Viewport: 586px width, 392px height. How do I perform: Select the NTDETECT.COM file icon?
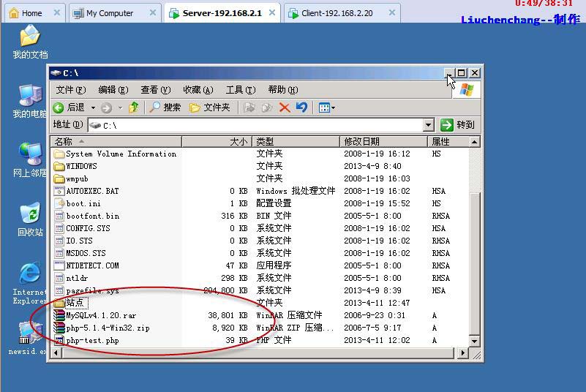point(59,265)
